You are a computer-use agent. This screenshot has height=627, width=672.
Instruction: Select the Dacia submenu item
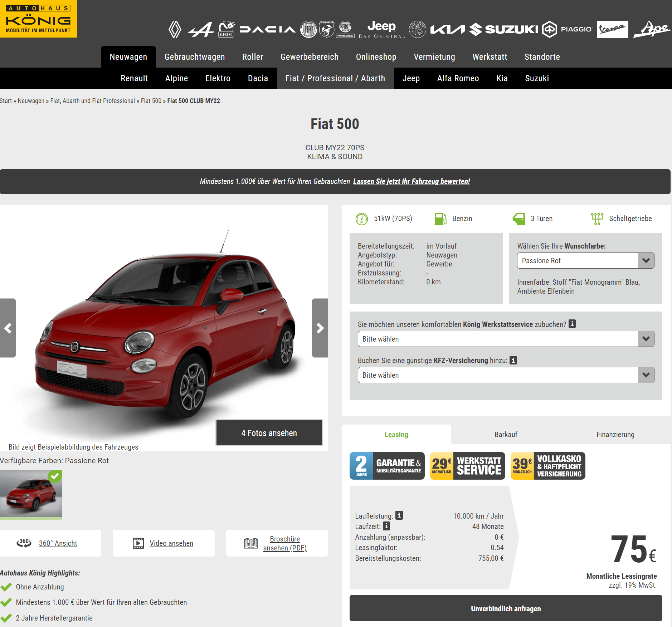click(x=258, y=78)
